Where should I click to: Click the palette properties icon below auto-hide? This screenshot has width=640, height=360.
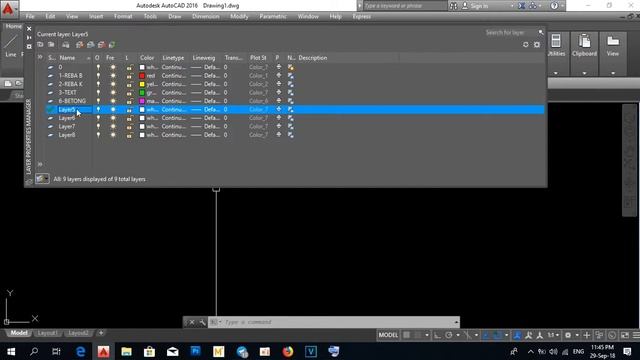point(29,47)
